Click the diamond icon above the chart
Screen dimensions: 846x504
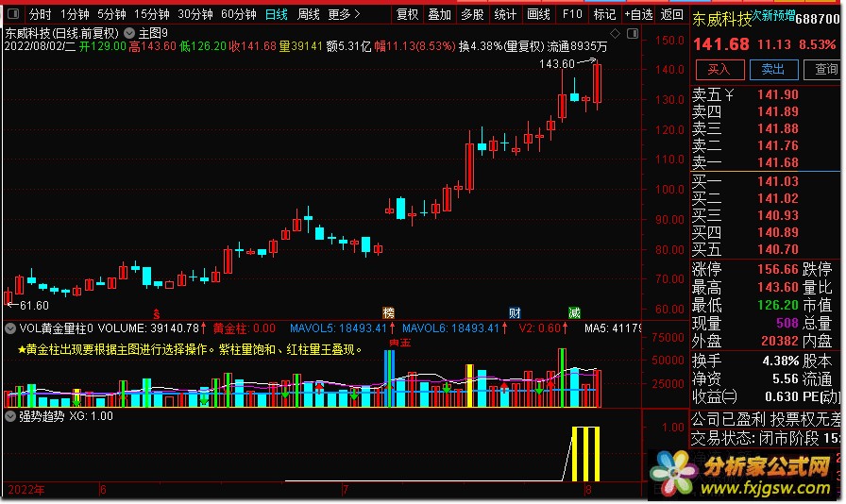615,34
